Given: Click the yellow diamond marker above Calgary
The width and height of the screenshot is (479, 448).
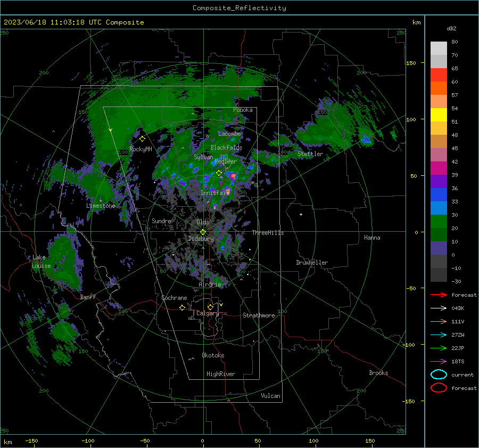Looking at the screenshot, I should click(210, 307).
